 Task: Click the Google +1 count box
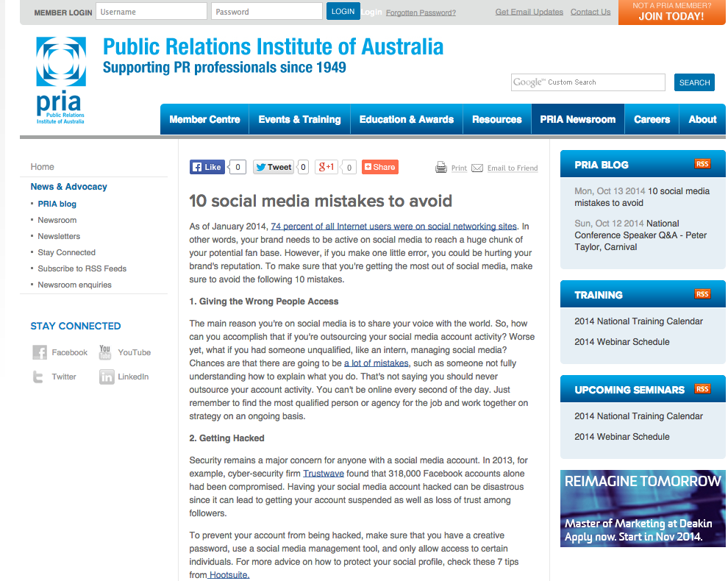coord(349,167)
